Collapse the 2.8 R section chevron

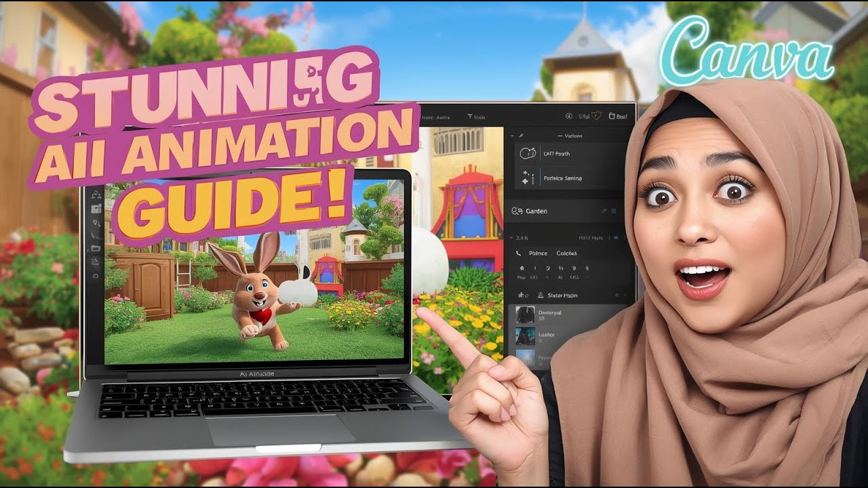tap(511, 238)
